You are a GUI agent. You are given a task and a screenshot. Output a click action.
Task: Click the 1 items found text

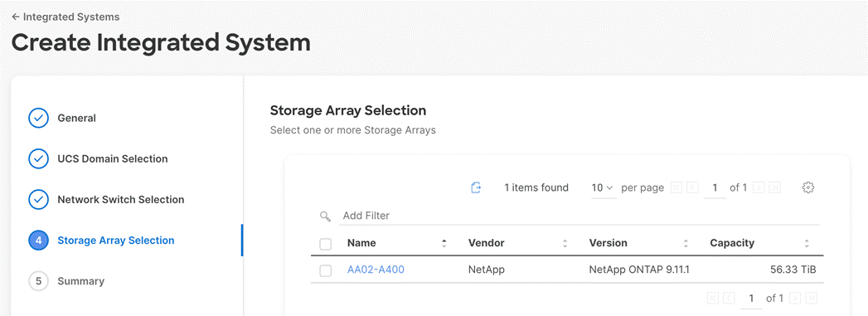[x=536, y=187]
